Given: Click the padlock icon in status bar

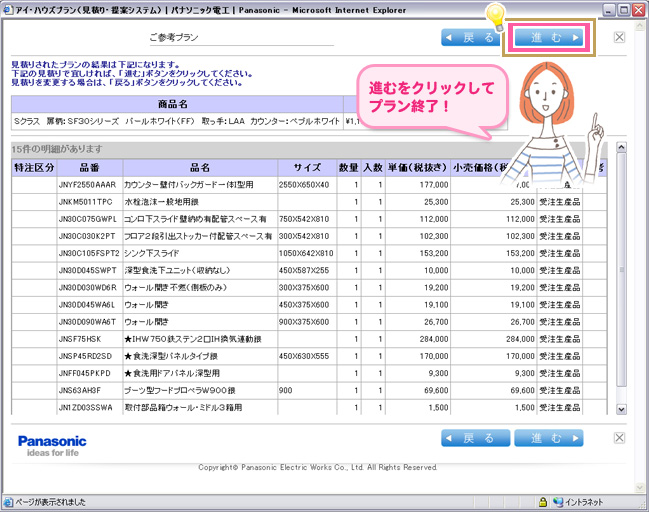Looking at the screenshot, I should (543, 502).
